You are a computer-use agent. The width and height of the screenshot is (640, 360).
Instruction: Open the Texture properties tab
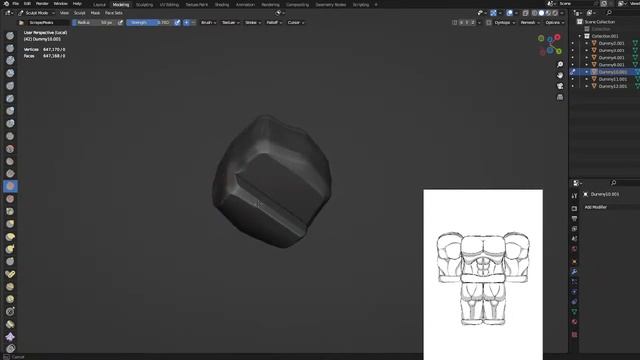click(x=574, y=335)
